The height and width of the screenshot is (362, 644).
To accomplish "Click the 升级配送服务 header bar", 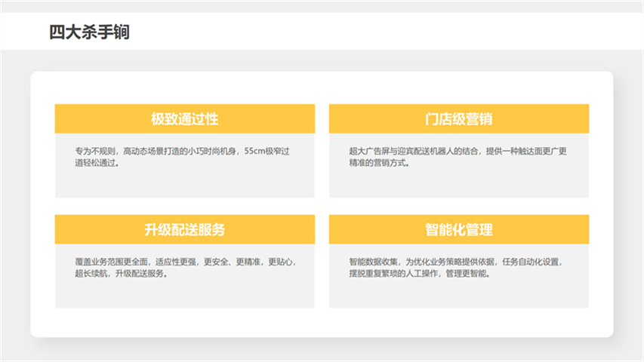I will [184, 229].
